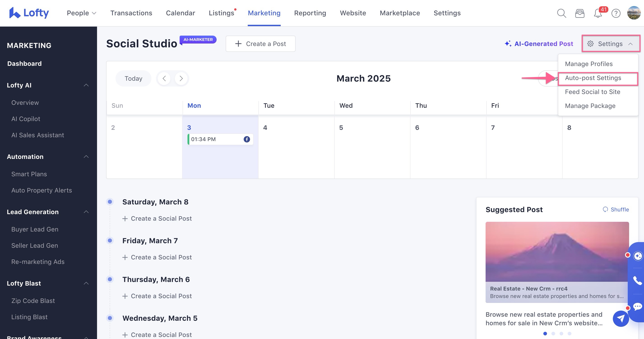Screen dimensions: 644x339
Task: Open Listing Blast in the sidebar
Action: 29,317
